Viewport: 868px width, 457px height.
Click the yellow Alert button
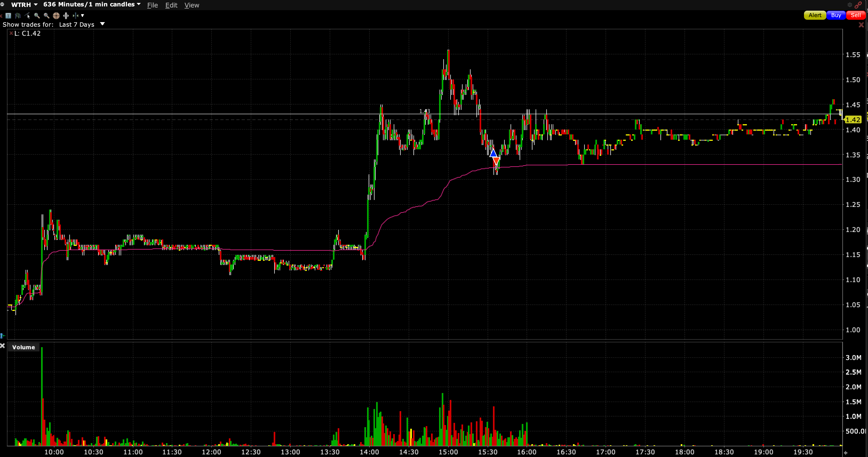pyautogui.click(x=815, y=15)
